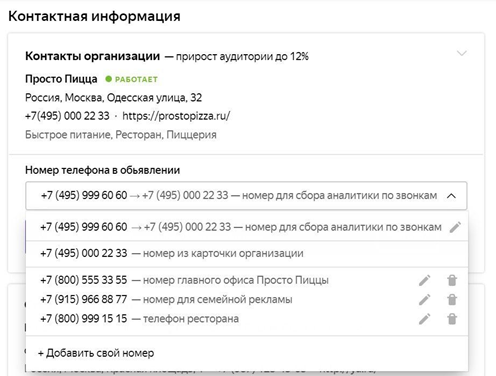Click + Добавить свой номер
496x376 pixels.
96,353
